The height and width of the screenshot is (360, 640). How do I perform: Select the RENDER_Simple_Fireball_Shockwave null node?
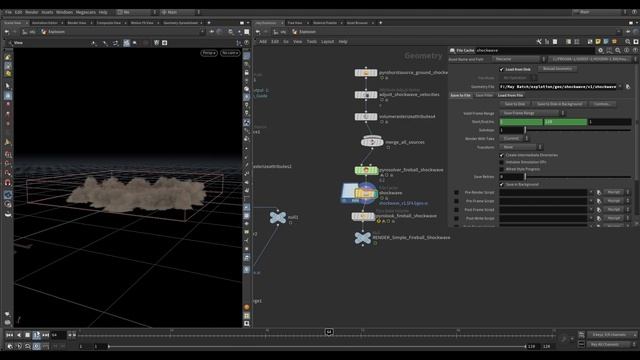[362, 238]
